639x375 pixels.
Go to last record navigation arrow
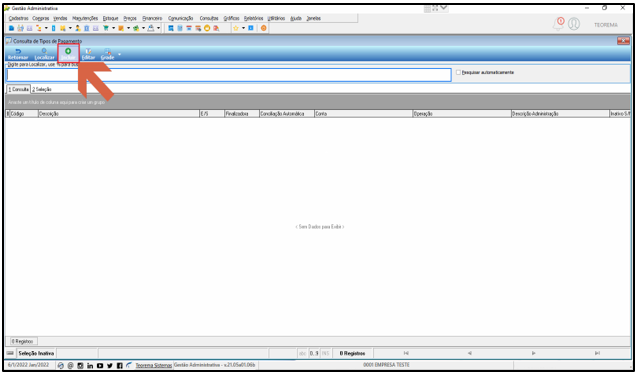click(x=597, y=353)
